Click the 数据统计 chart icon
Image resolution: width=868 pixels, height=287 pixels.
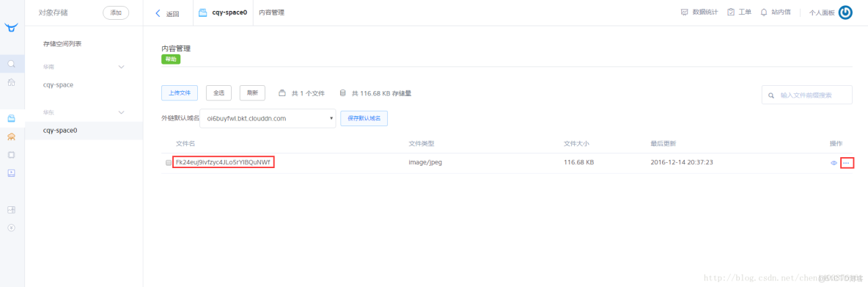684,12
